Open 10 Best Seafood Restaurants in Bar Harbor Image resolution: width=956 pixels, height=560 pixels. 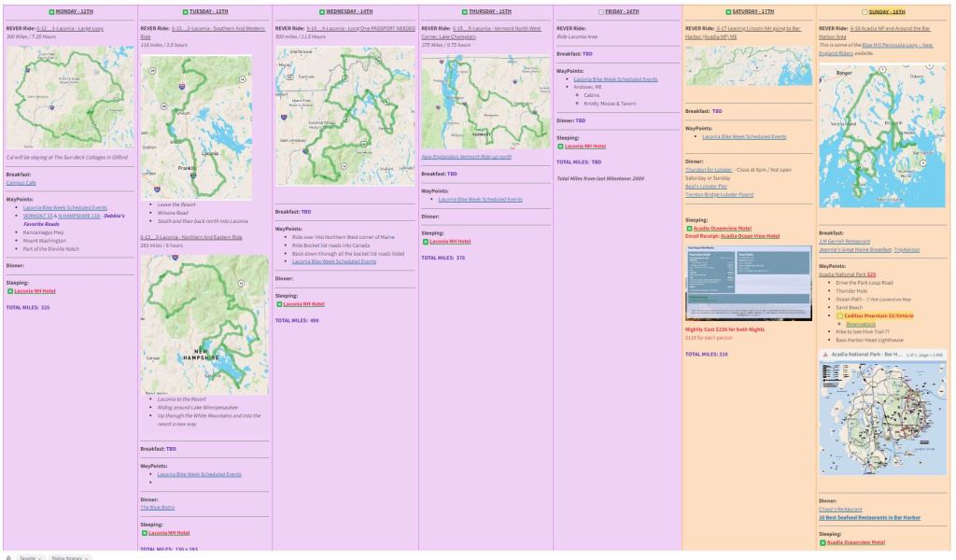point(869,517)
